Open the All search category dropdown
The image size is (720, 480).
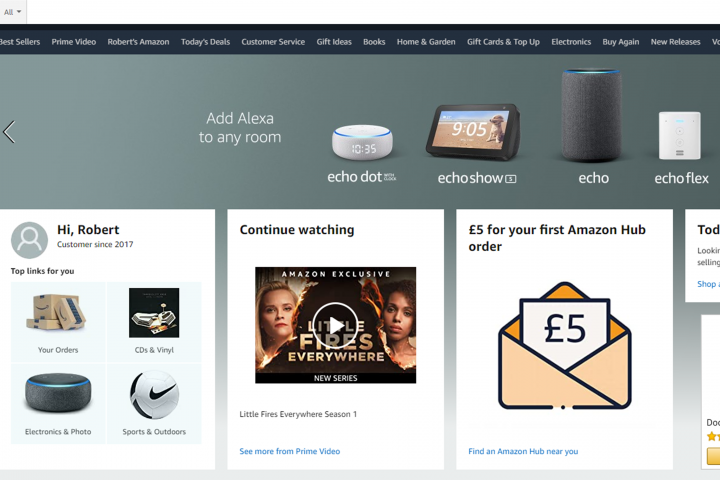(x=13, y=12)
